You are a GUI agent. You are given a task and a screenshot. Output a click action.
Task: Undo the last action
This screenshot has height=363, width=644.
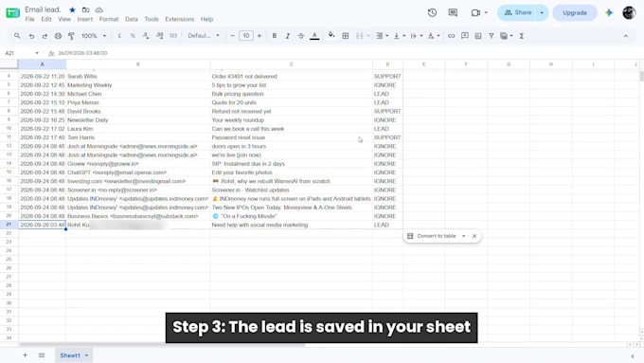(x=31, y=36)
